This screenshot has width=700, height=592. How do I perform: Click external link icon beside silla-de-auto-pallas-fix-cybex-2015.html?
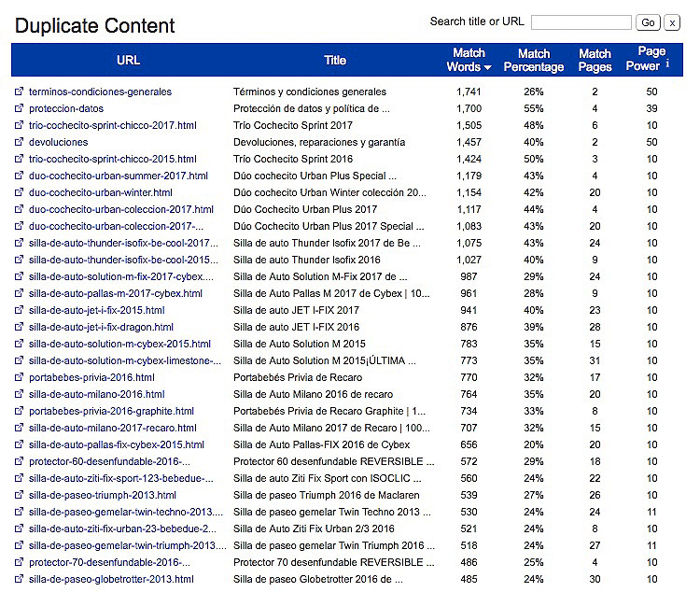19,444
